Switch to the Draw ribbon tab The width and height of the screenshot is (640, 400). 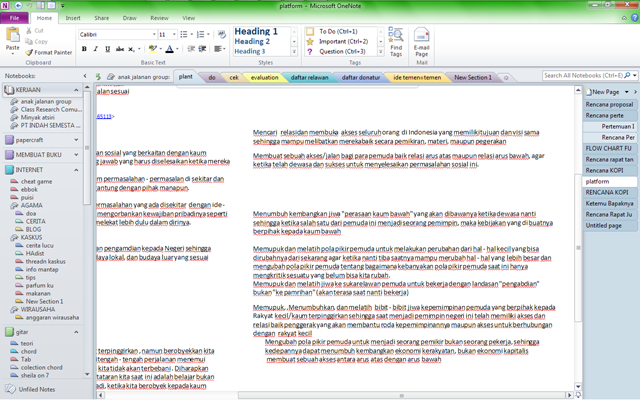tap(129, 18)
